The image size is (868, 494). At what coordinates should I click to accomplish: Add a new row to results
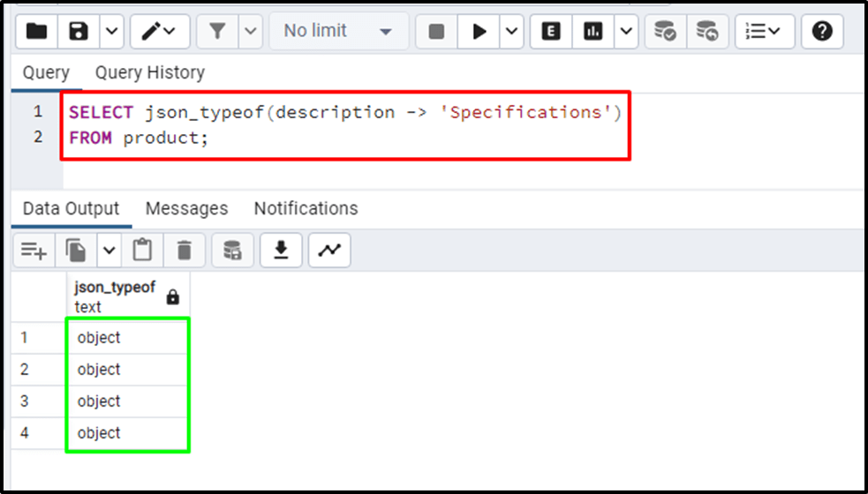pos(34,251)
